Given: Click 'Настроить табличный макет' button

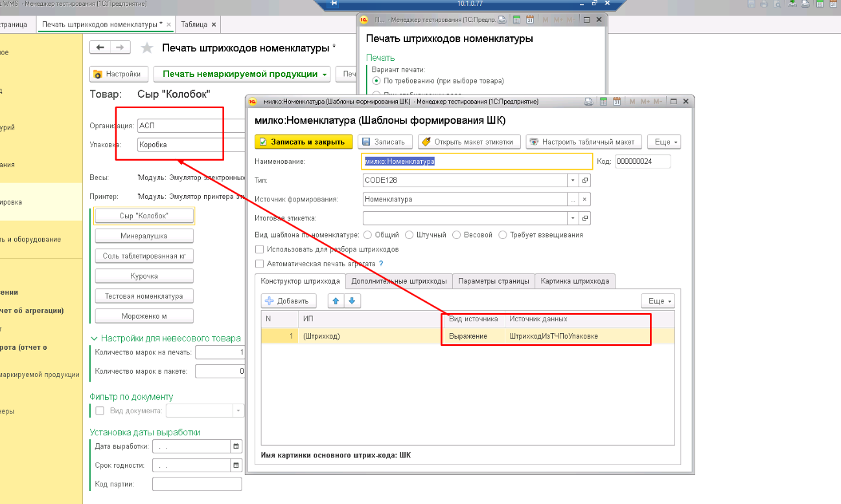Looking at the screenshot, I should pos(584,142).
